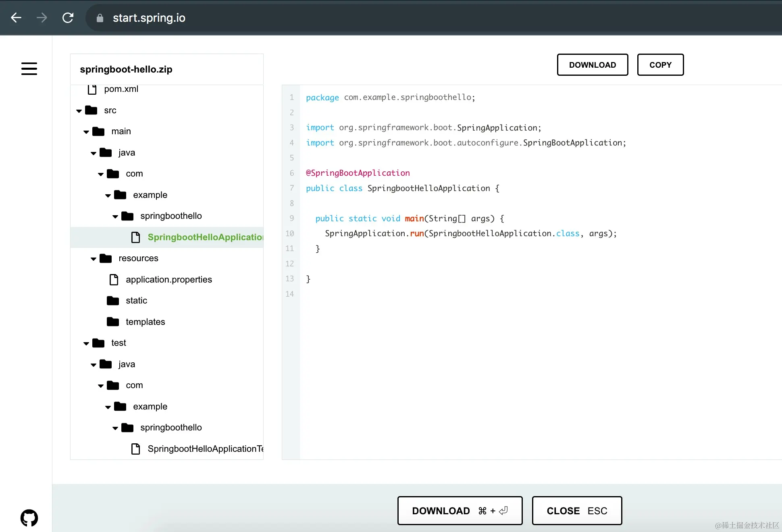
Task: Collapse the example folder under test
Action: tap(108, 407)
